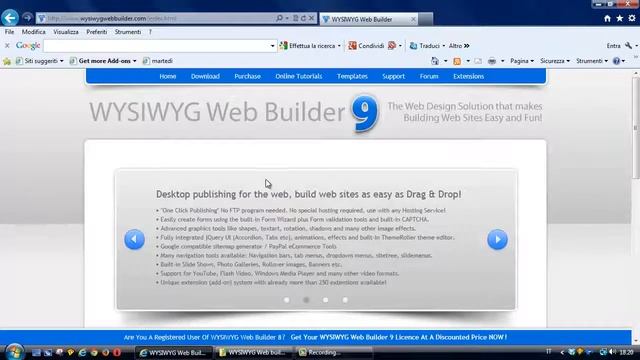Open Favorites with the star icon
Screen dimensions: 640x360
pos(620,18)
